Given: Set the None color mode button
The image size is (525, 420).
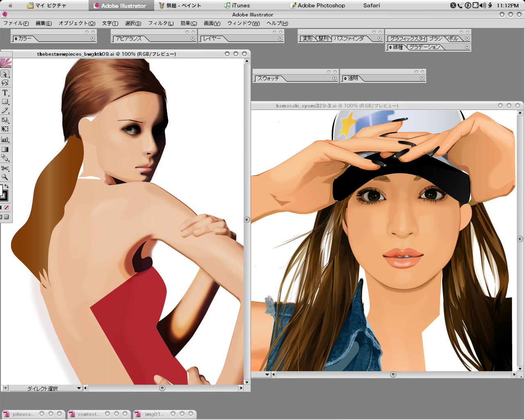Looking at the screenshot, I should tap(6, 208).
